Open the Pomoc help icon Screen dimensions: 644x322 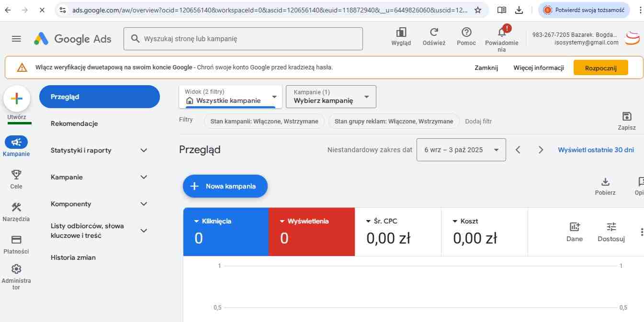(x=466, y=33)
